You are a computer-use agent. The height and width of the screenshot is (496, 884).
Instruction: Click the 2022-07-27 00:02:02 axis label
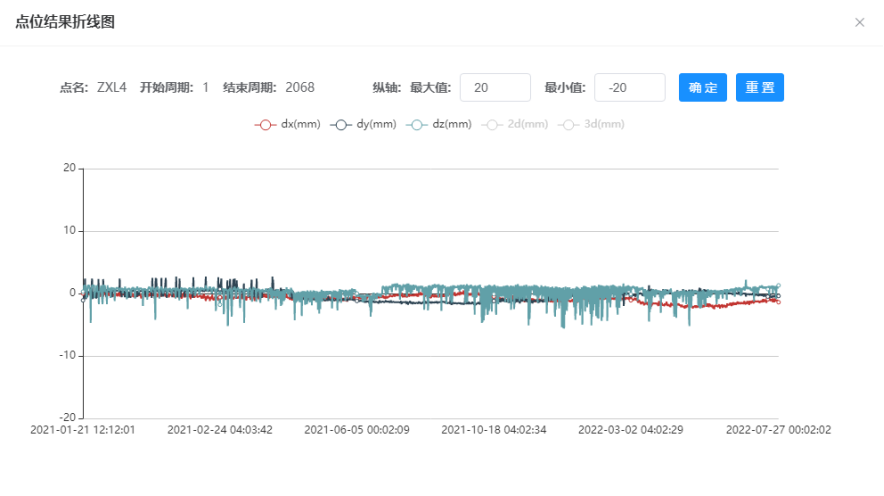pyautogui.click(x=779, y=430)
